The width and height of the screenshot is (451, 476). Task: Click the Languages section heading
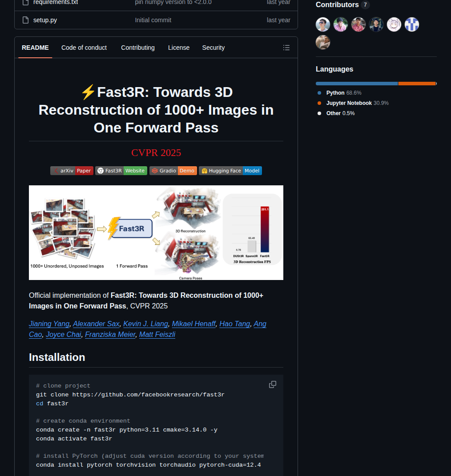tap(334, 69)
